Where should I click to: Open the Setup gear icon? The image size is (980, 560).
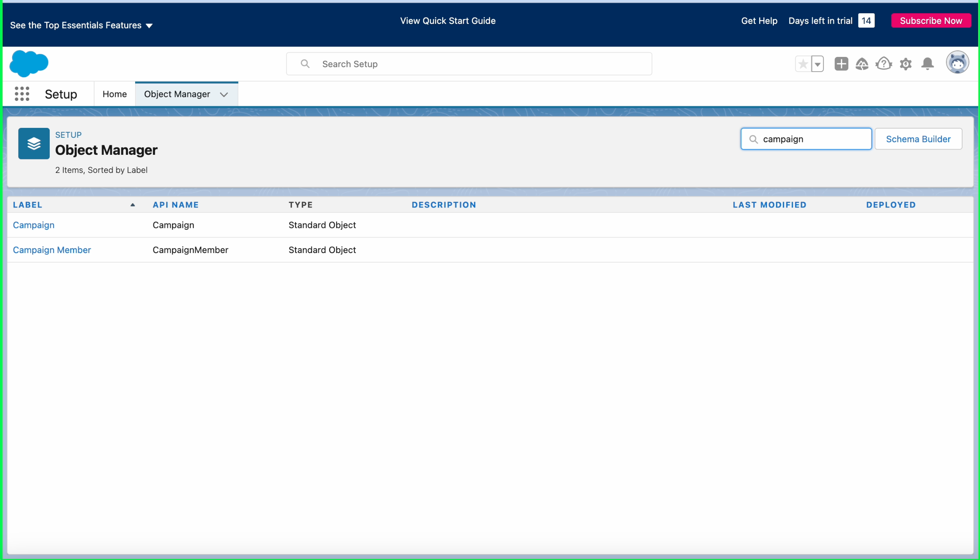906,64
